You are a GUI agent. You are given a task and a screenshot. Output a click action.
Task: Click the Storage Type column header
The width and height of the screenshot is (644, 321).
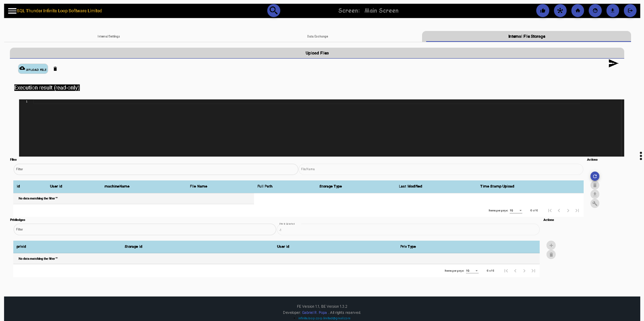(330, 186)
